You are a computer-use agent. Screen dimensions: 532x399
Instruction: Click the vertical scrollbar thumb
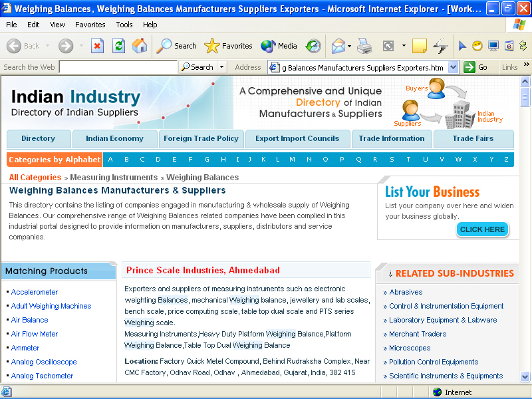click(x=525, y=97)
